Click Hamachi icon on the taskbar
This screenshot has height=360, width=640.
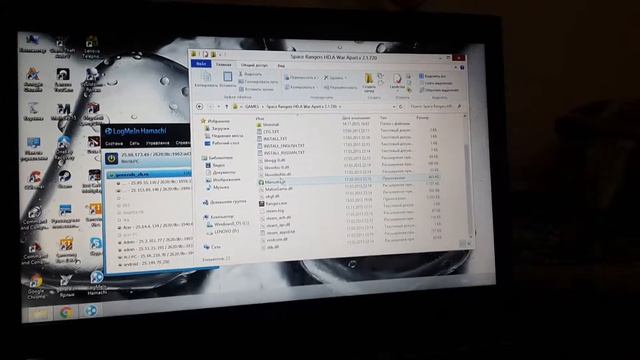91,311
